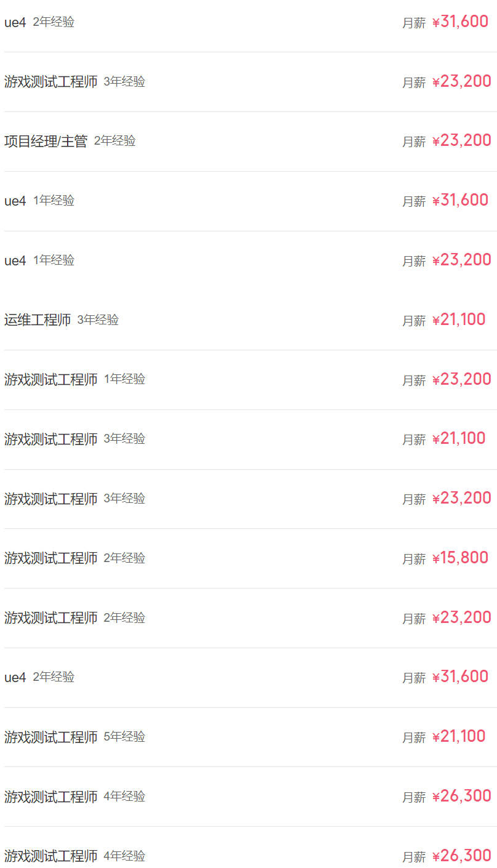Image resolution: width=497 pixels, height=868 pixels.
Task: Click ¥23,200 salary of 游戏测试工程师 1年经验
Action: point(461,379)
